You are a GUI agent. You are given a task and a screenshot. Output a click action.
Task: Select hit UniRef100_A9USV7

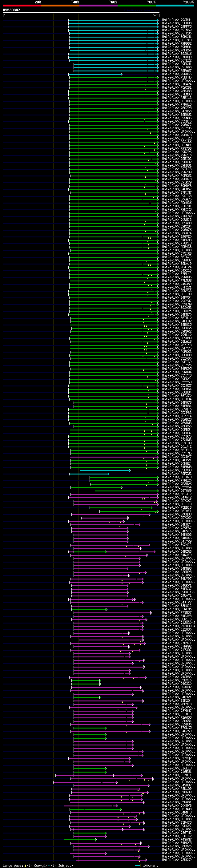tap(177, 826)
